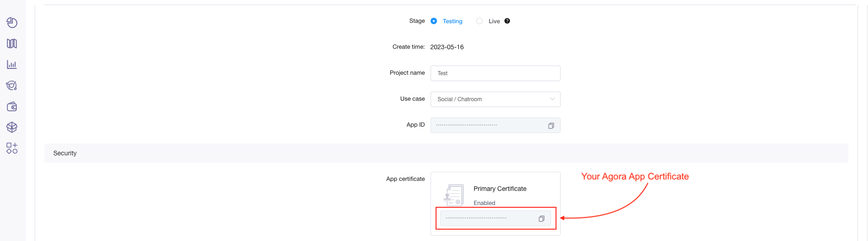
Task: Open the Use case dropdown
Action: (495, 99)
